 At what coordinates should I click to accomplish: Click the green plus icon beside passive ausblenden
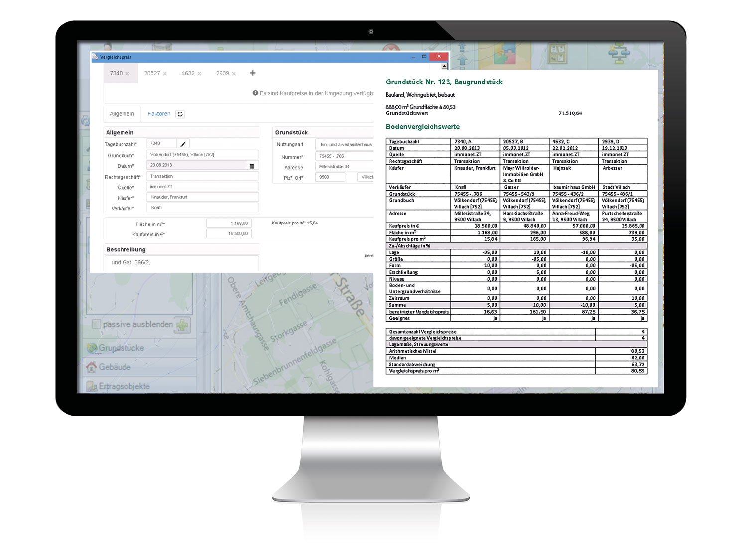(x=183, y=325)
